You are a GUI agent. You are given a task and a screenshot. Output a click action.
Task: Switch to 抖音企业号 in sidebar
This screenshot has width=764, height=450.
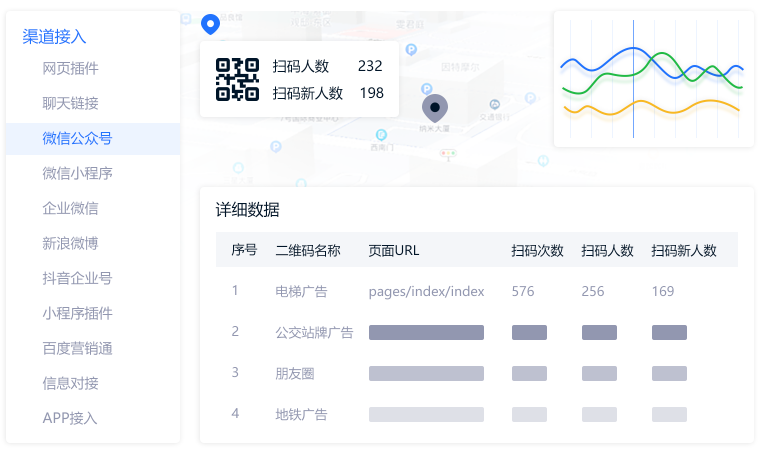[77, 278]
